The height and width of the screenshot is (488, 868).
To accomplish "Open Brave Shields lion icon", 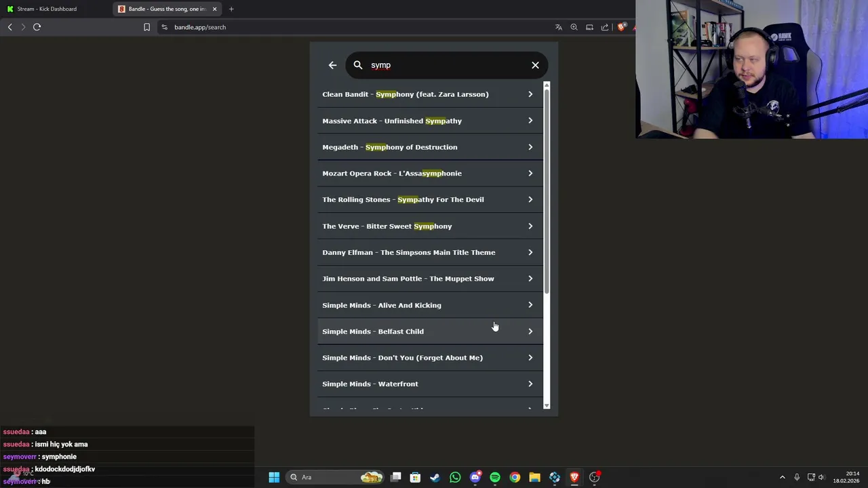I will click(621, 27).
